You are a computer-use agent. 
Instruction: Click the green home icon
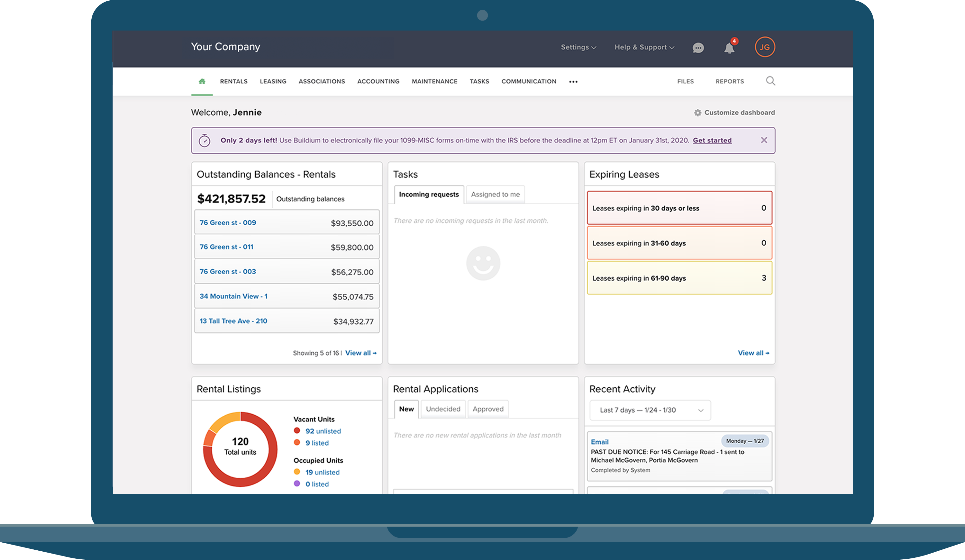202,81
